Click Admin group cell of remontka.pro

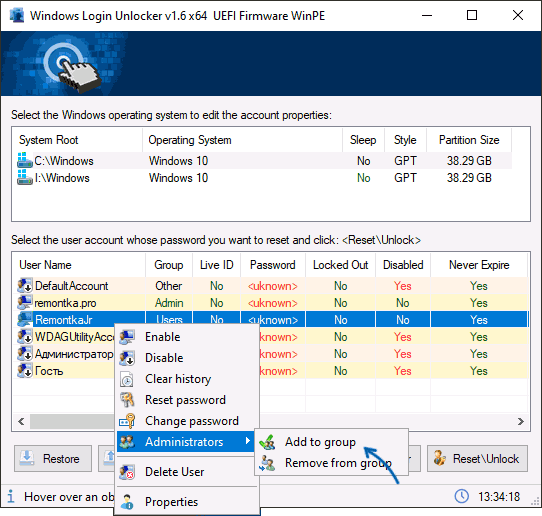(169, 303)
